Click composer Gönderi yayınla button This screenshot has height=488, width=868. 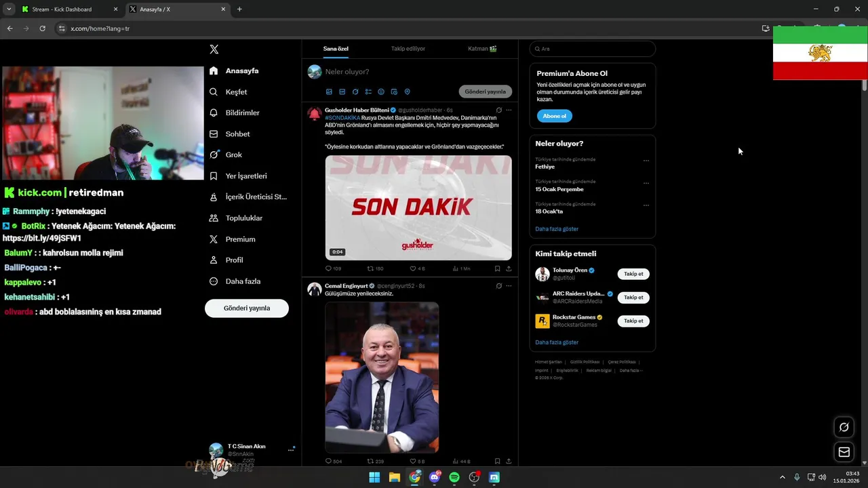pos(485,91)
